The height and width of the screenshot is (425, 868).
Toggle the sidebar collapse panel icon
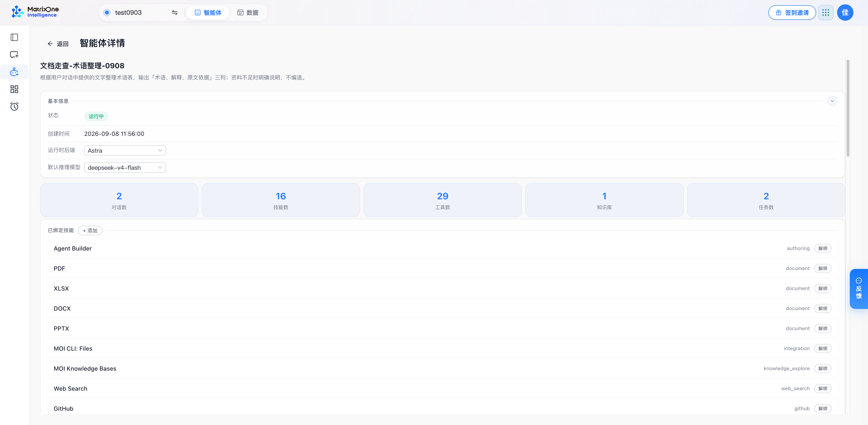click(x=14, y=37)
